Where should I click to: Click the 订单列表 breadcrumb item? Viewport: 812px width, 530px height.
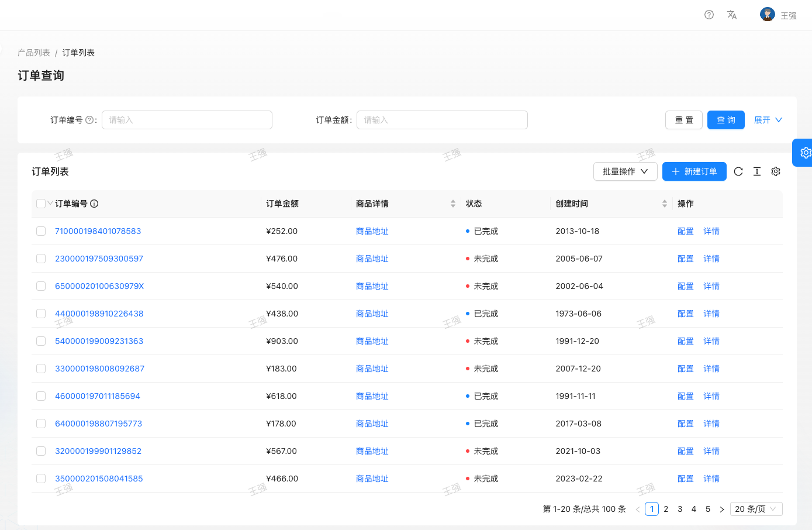(x=78, y=53)
